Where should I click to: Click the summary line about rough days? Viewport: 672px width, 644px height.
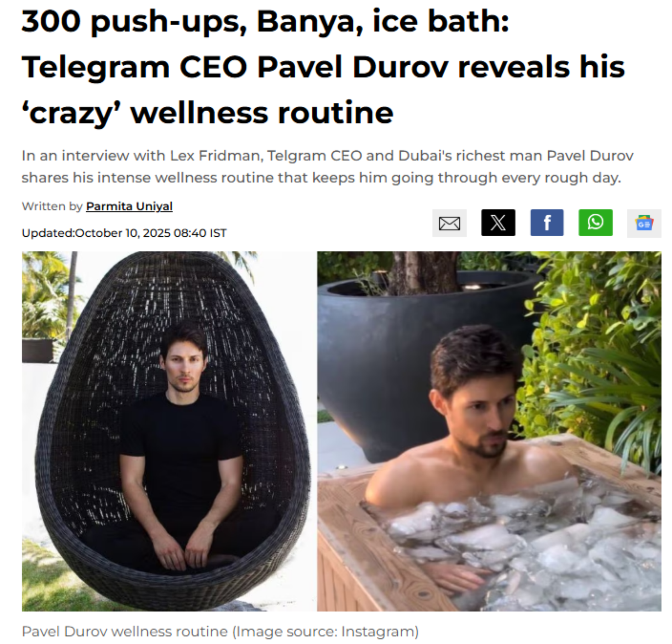coord(321,178)
